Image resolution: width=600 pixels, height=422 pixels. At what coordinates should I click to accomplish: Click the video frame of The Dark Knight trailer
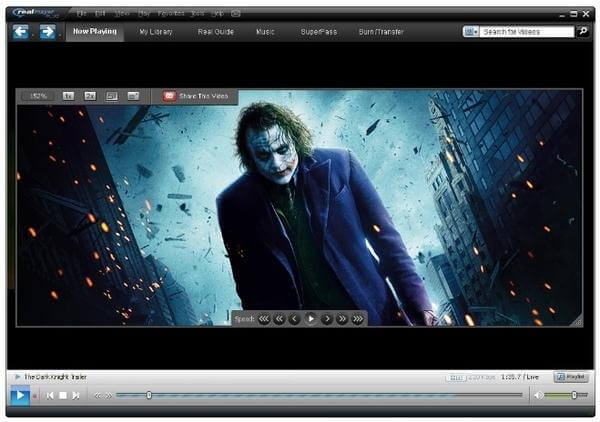(299, 208)
